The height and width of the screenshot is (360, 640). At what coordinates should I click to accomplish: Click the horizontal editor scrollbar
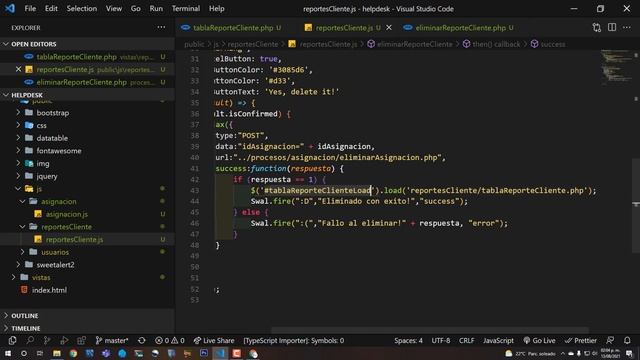point(430,330)
